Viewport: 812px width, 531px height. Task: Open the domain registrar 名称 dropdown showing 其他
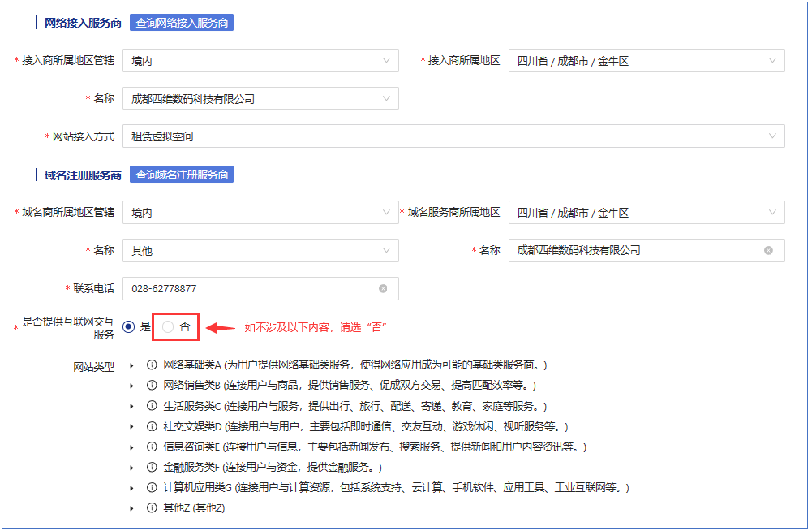coord(260,251)
